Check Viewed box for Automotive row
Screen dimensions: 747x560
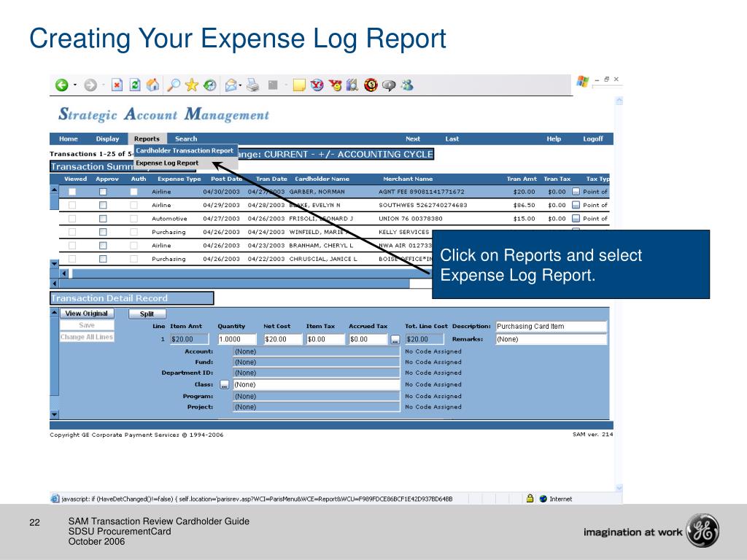(x=72, y=219)
